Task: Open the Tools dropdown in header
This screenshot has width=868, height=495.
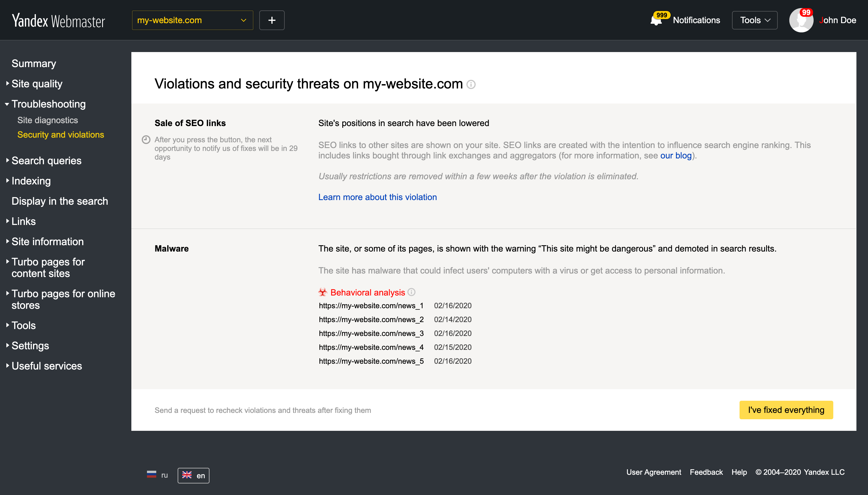Action: click(x=755, y=21)
